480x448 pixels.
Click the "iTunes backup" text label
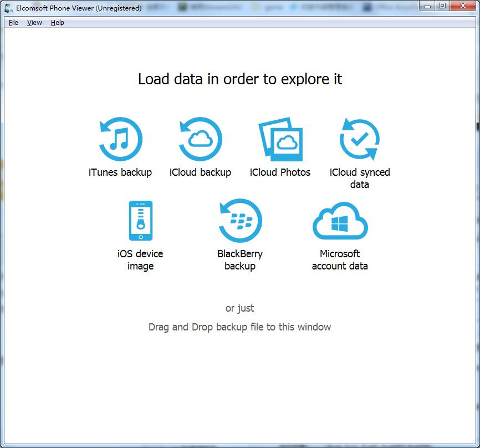[120, 172]
